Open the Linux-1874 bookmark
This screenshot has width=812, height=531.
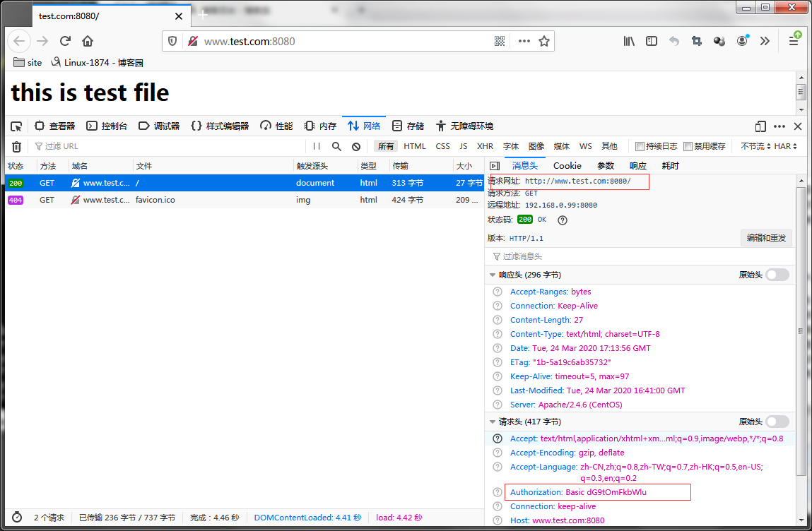point(98,63)
